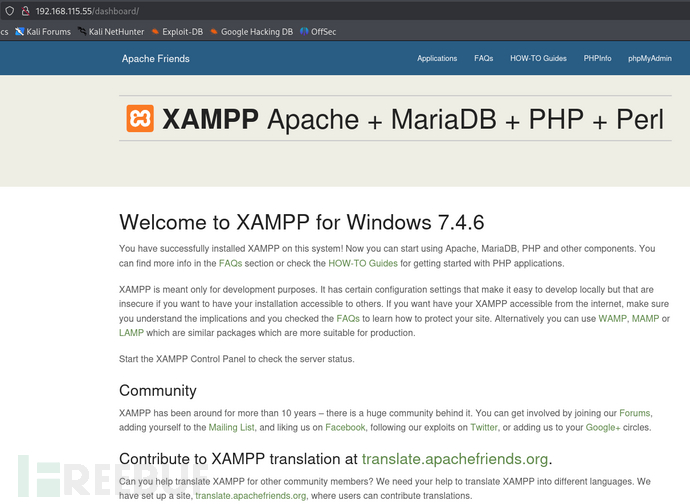Open the MAMP link
The height and width of the screenshot is (504, 690).
point(646,318)
